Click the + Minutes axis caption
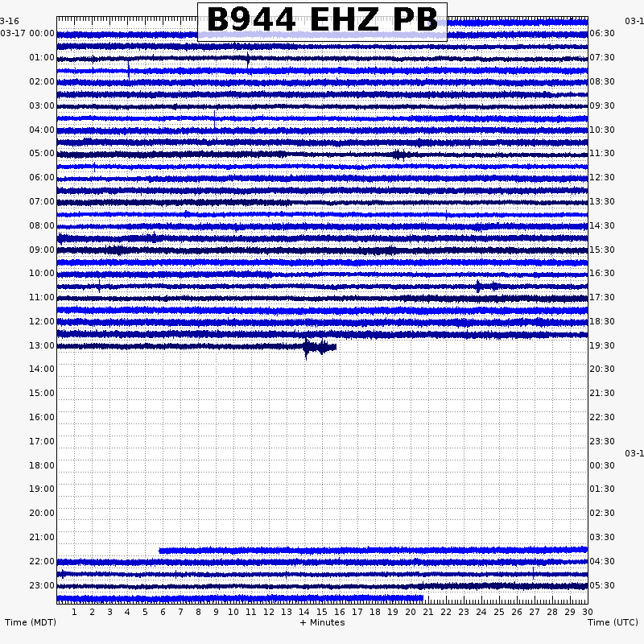644x644 pixels. (322, 622)
